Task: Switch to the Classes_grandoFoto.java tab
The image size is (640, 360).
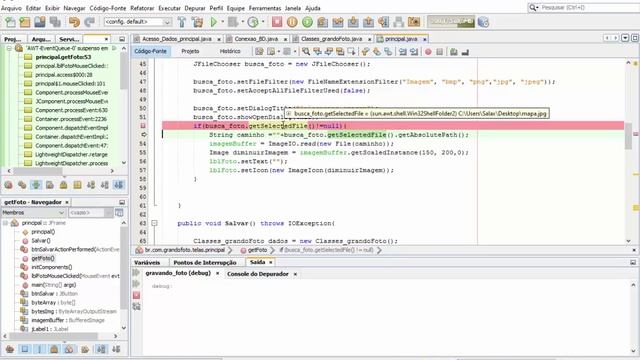Action: [331, 39]
